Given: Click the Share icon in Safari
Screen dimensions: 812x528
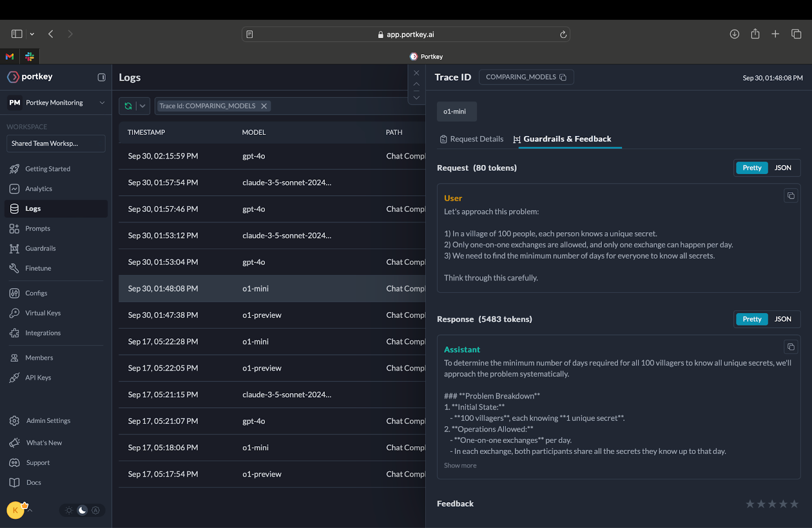Looking at the screenshot, I should [x=755, y=33].
